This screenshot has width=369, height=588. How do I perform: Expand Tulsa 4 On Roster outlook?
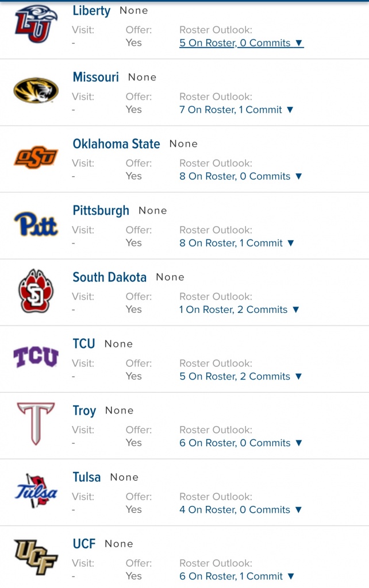(241, 509)
